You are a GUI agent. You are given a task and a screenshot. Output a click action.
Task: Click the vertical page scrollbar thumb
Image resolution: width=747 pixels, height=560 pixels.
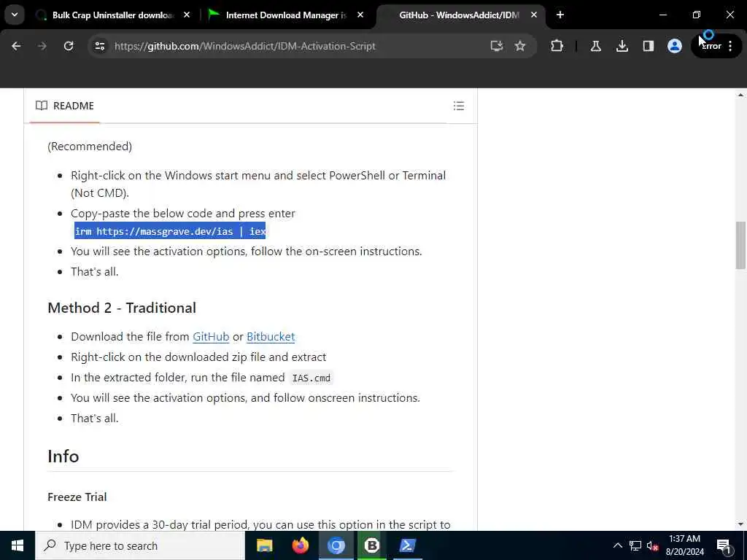click(740, 245)
